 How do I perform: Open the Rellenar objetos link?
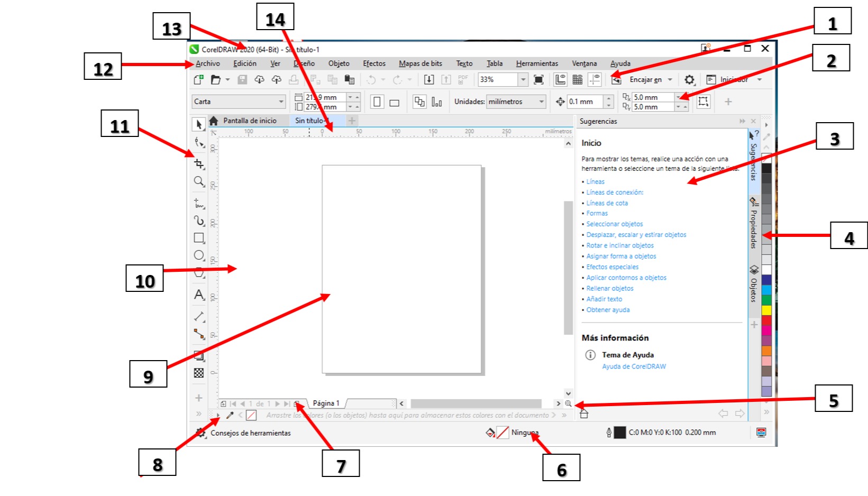(x=610, y=289)
